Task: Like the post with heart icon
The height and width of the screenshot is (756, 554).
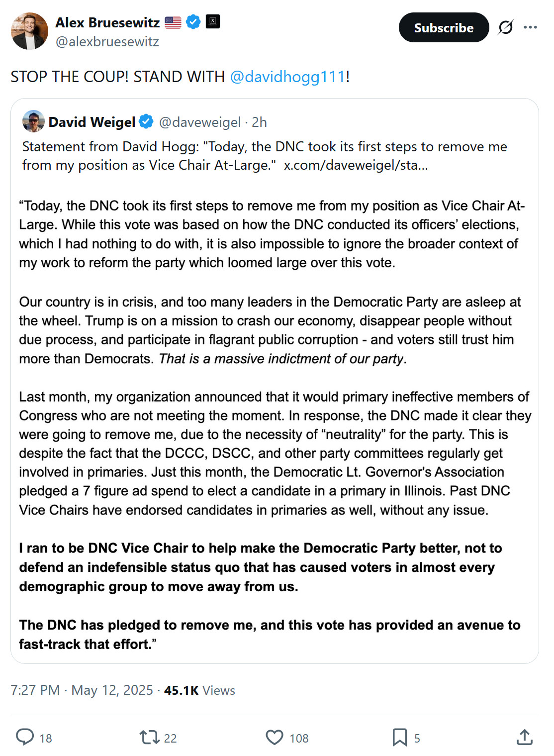Action: (x=274, y=737)
